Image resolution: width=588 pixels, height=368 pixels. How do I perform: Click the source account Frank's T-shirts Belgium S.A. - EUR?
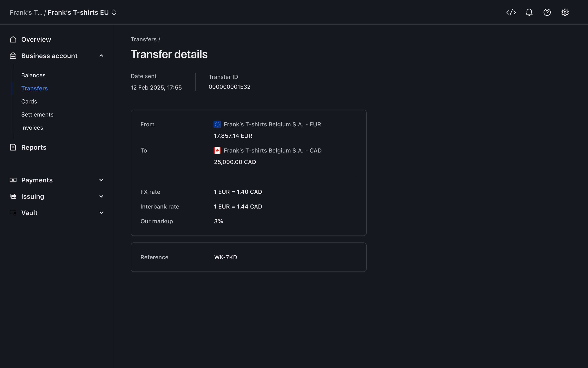[272, 124]
